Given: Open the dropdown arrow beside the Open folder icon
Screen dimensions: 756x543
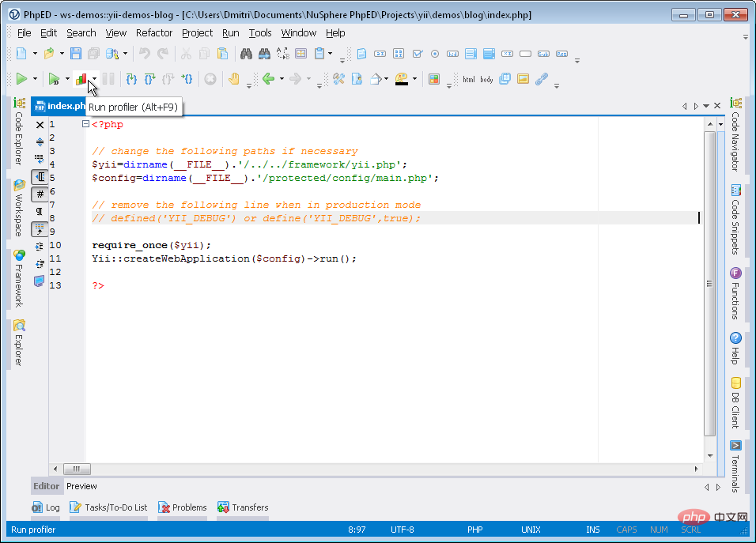Looking at the screenshot, I should 62,54.
